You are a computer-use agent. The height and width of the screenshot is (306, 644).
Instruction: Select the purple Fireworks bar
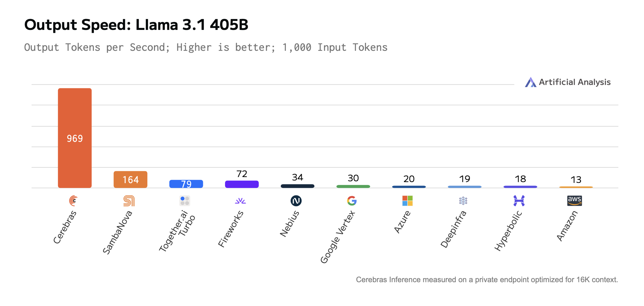pyautogui.click(x=242, y=184)
